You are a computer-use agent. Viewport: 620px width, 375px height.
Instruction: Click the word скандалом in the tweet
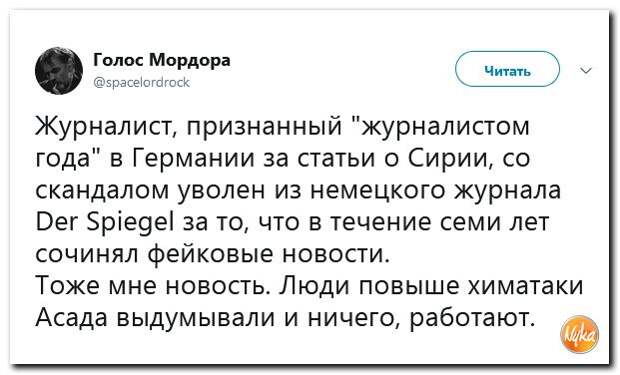[x=102, y=191]
